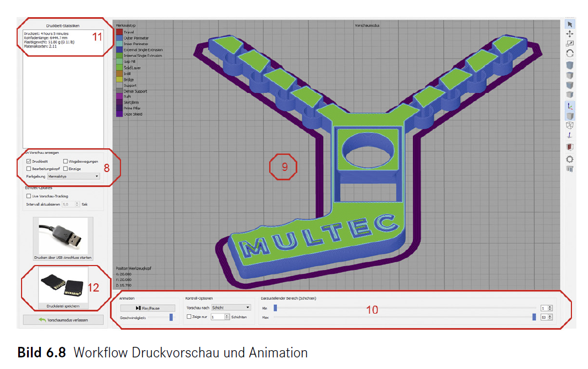Click the Materialkosten 2.11 statistic line
Image resolution: width=588 pixels, height=369 pixels.
click(40, 46)
